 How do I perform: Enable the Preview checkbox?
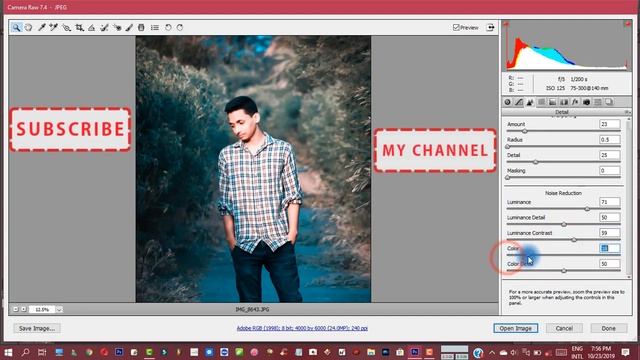click(456, 27)
